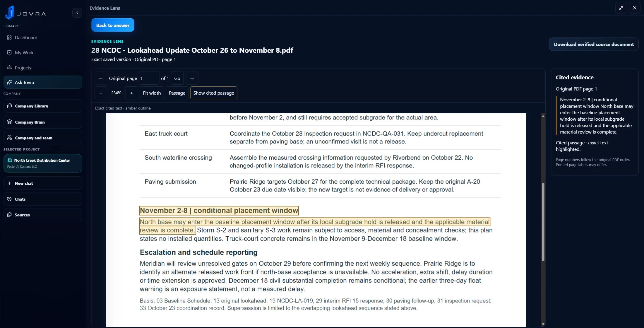Zoom in with the plus button

click(132, 93)
